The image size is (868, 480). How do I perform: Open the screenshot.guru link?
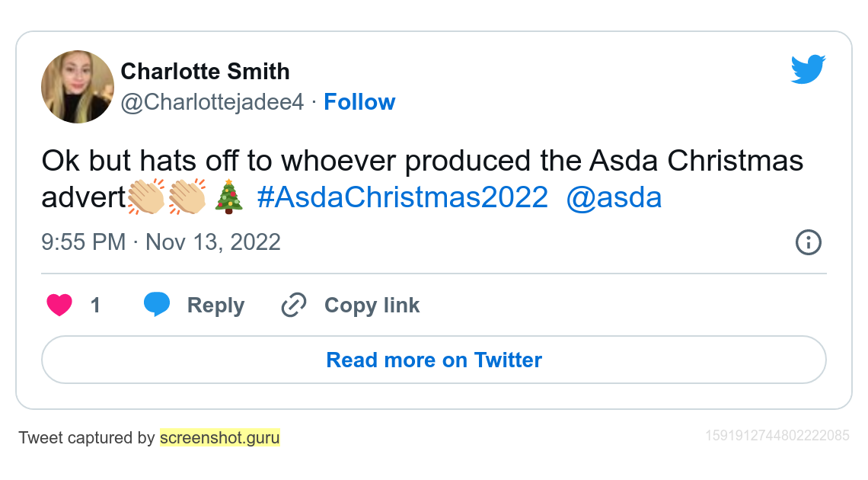point(220,438)
